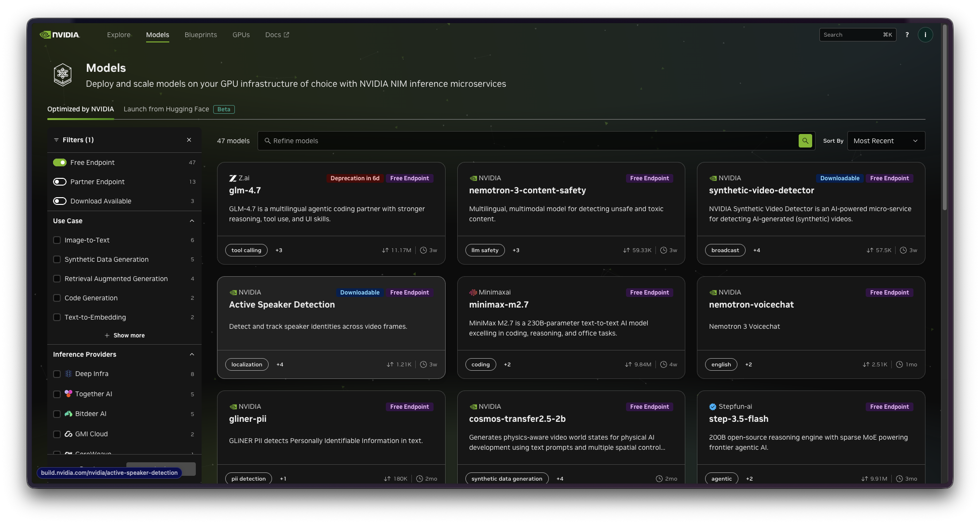Focus the header Search box
Viewport: 980px width, 524px height.
857,35
